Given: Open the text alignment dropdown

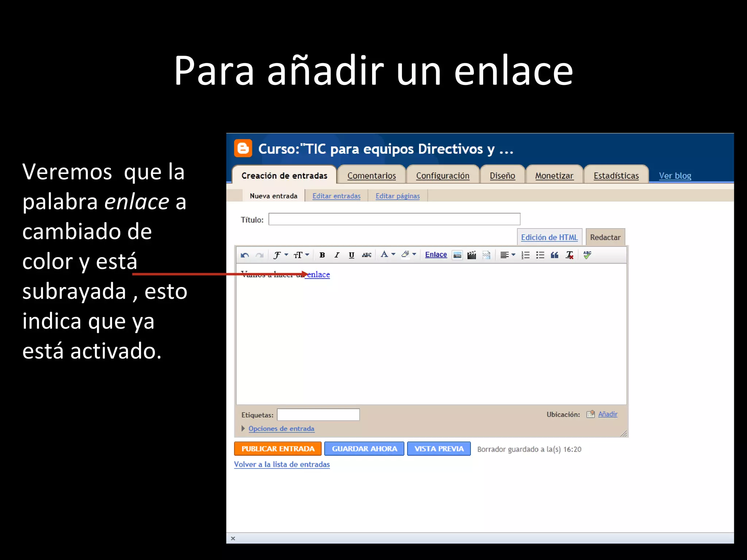Looking at the screenshot, I should coord(507,255).
